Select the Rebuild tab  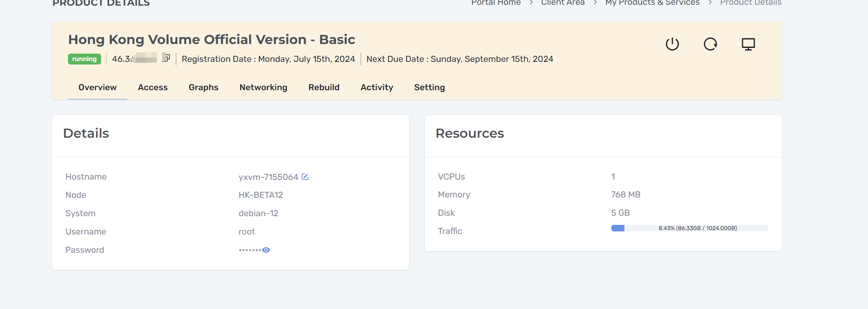point(324,87)
